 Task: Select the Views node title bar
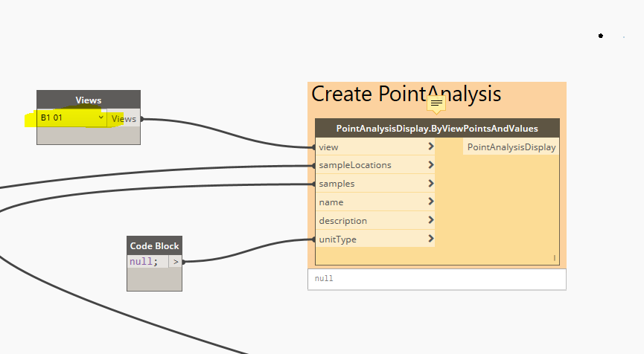pos(89,100)
